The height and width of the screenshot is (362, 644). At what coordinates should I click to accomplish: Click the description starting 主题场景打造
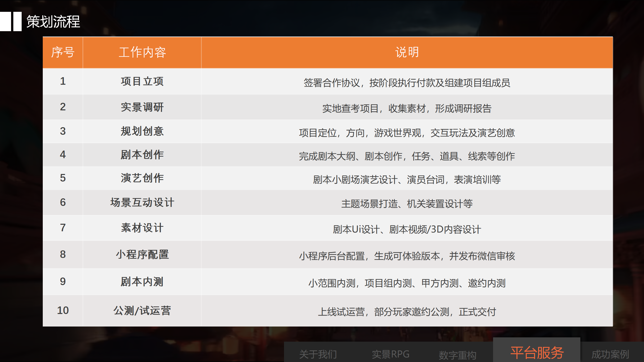[x=407, y=204]
